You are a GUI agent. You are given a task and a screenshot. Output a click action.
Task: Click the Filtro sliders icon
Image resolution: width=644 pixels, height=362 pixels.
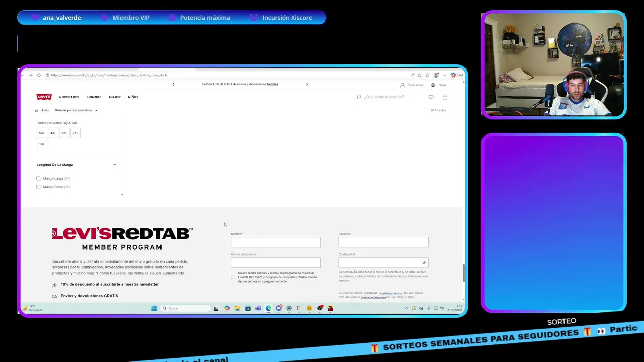click(x=36, y=110)
